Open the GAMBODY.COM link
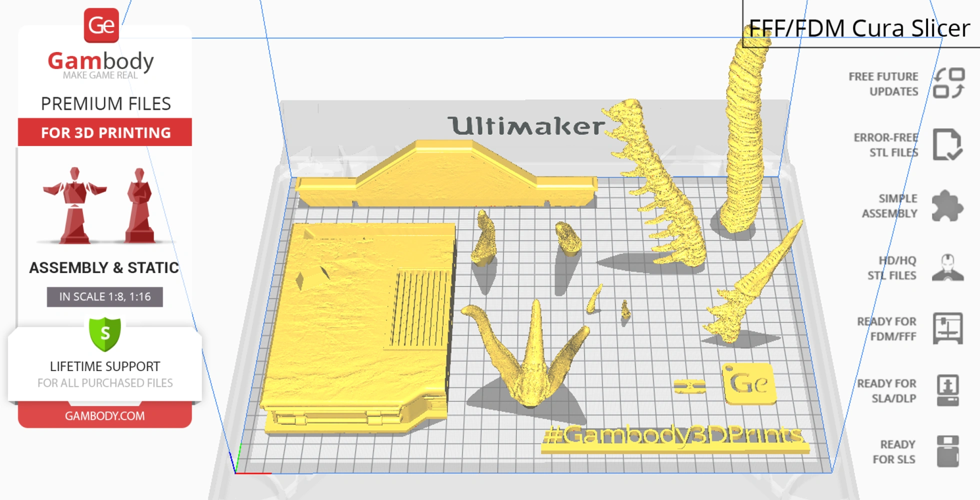 coord(105,415)
